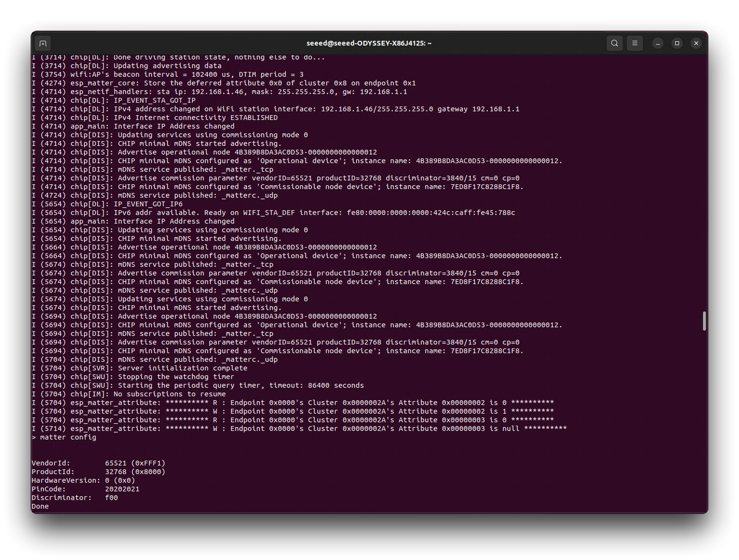Click the 'IP_EVENT_STA_GOT_IP' log line
This screenshot has width=739, height=560.
click(114, 100)
